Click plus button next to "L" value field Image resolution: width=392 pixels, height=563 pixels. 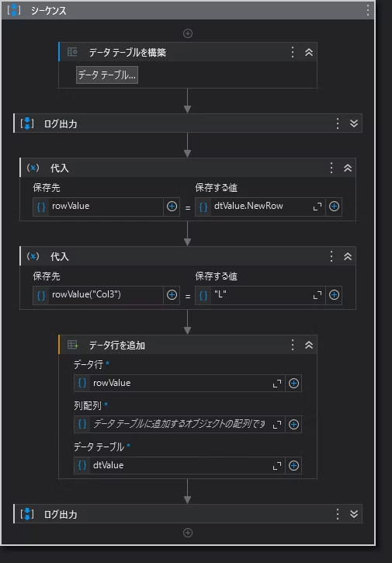335,295
